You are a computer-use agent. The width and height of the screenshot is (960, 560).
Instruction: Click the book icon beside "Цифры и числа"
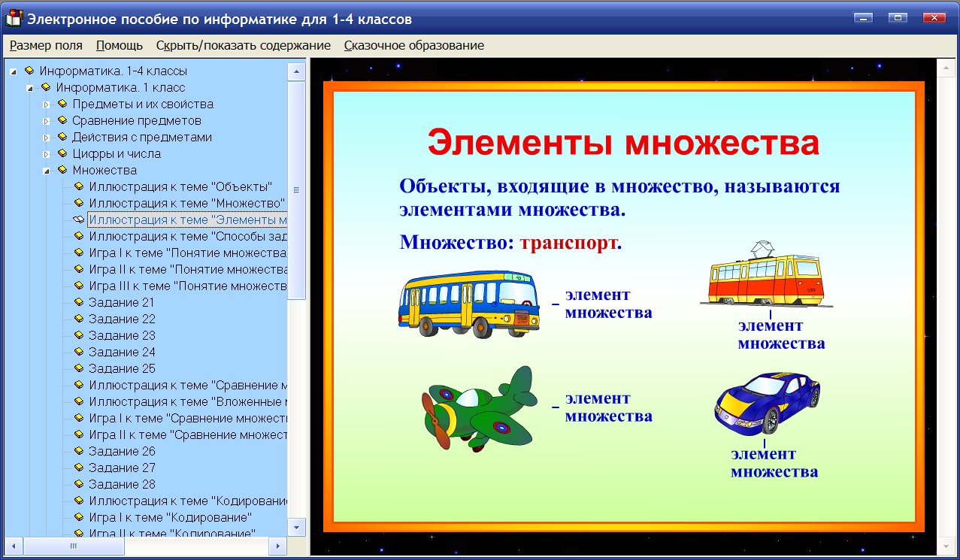coord(62,153)
